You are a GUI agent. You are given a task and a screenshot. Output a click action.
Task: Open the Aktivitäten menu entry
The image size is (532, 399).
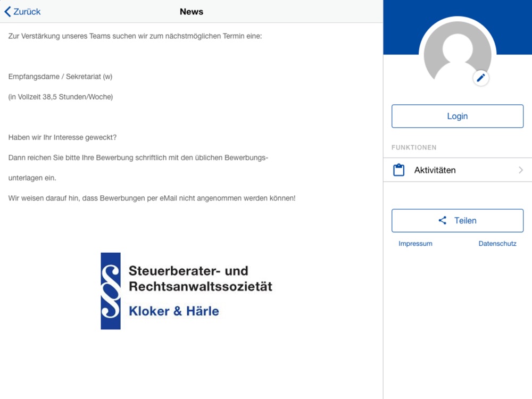point(458,170)
